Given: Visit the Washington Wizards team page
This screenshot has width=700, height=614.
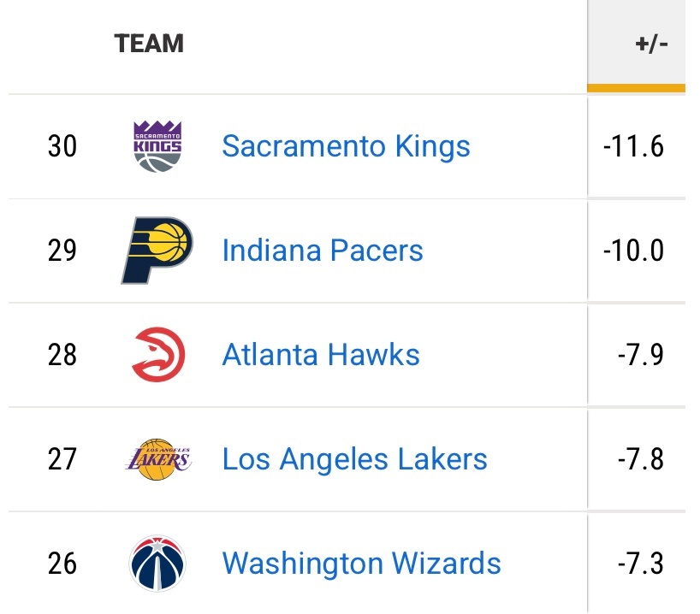Looking at the screenshot, I should pos(361,564).
